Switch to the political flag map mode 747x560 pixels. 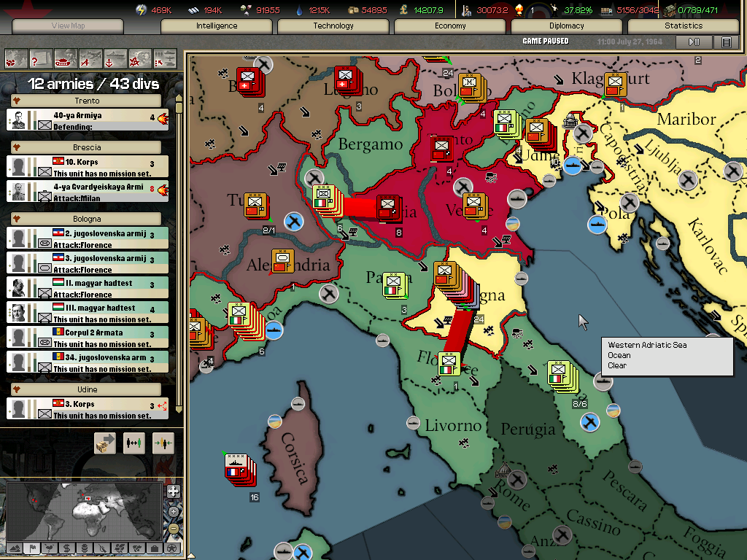tap(32, 548)
